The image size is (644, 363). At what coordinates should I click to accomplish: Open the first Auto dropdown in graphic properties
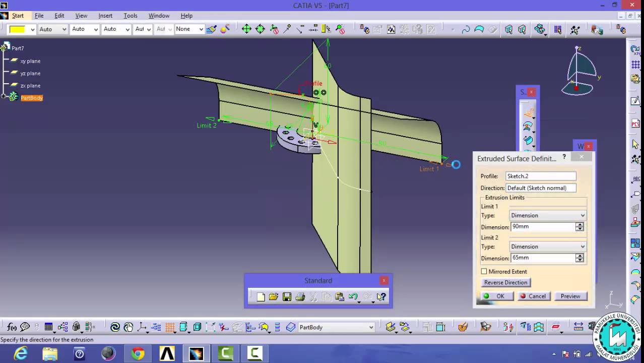(53, 29)
